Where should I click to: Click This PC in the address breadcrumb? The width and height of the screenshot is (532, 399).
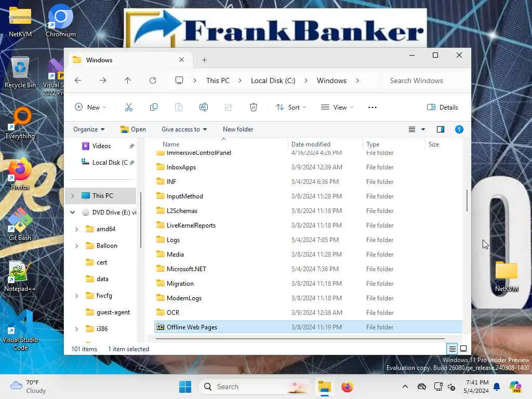click(218, 81)
